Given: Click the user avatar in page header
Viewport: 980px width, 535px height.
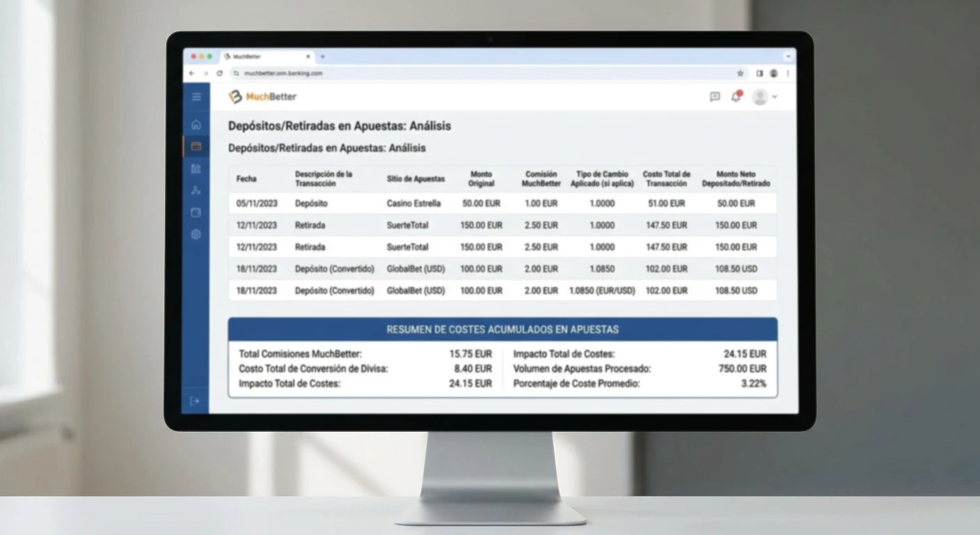Looking at the screenshot, I should (760, 97).
